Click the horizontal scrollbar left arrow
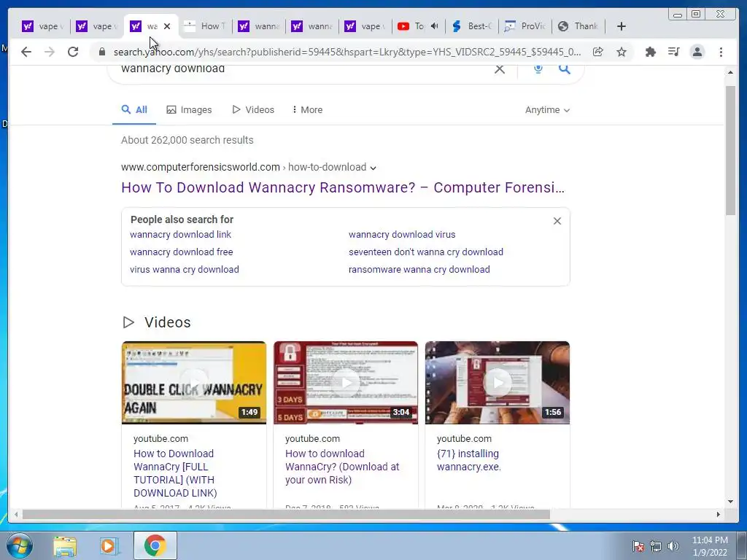Image resolution: width=747 pixels, height=560 pixels. 16,514
